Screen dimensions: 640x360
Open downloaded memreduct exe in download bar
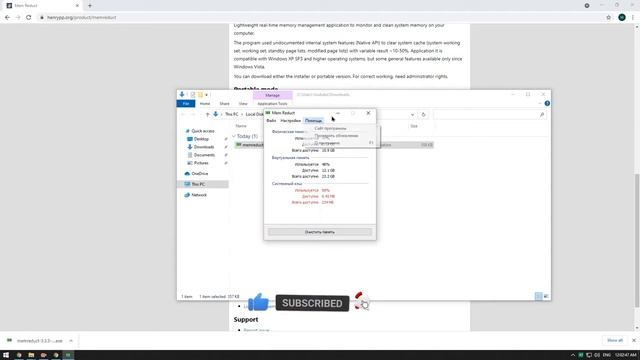36,340
